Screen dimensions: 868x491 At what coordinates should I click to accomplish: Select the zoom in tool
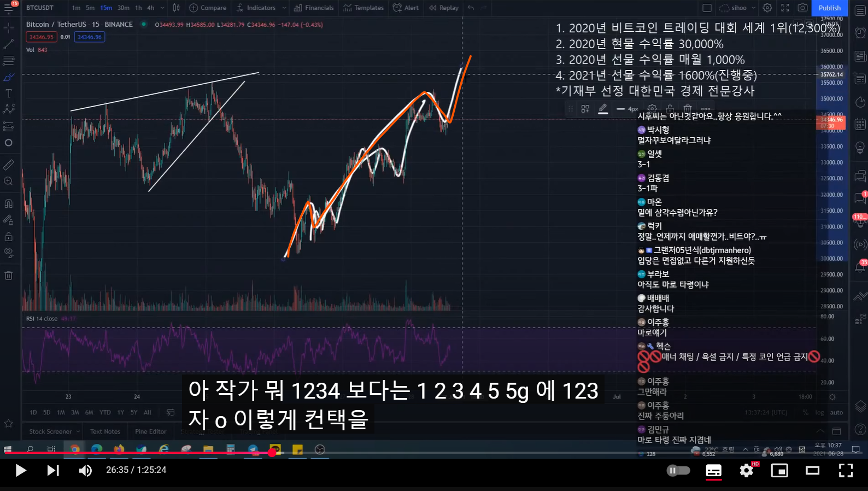9,181
